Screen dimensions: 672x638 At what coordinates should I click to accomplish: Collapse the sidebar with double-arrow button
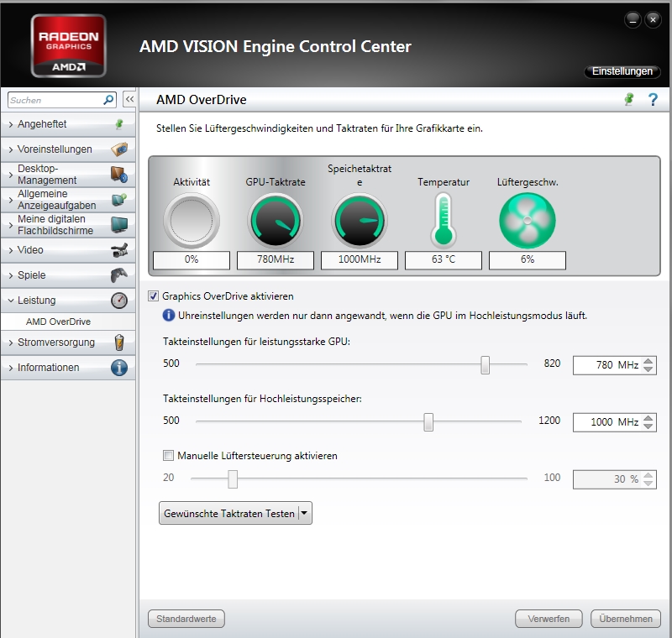[x=129, y=99]
